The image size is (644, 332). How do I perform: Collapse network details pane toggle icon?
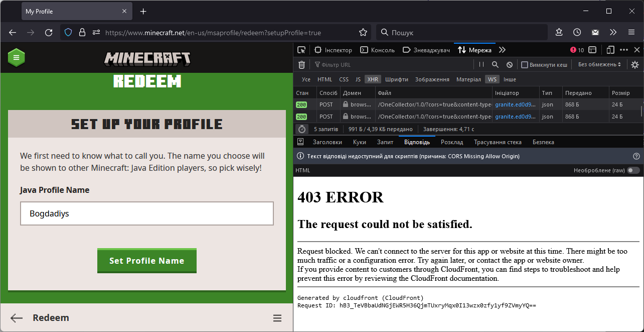[301, 142]
